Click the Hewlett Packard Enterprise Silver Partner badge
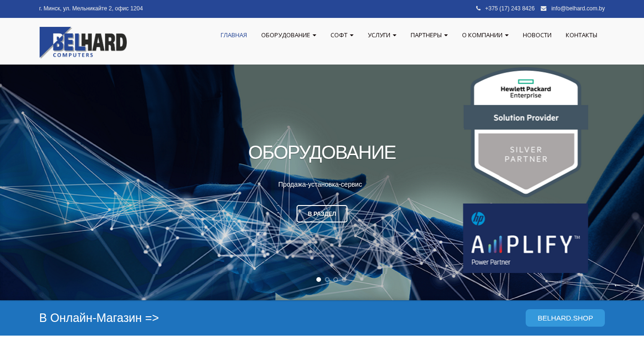 [526, 132]
